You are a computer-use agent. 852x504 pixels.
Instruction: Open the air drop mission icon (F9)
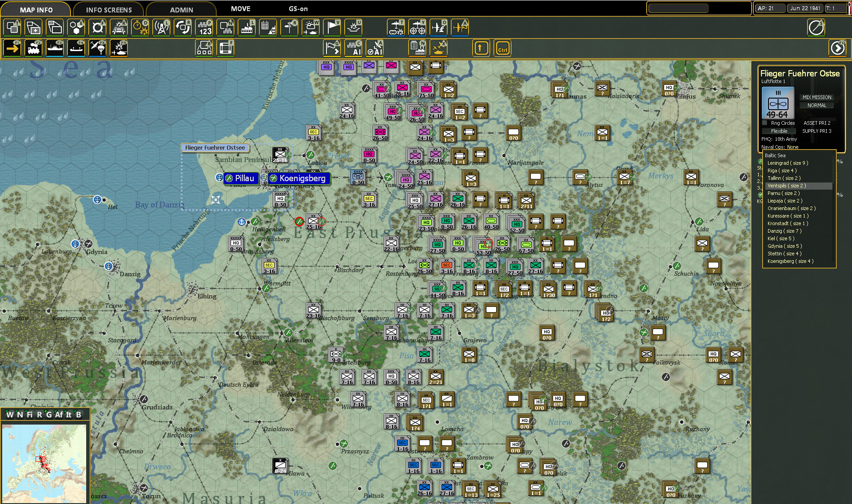98,48
